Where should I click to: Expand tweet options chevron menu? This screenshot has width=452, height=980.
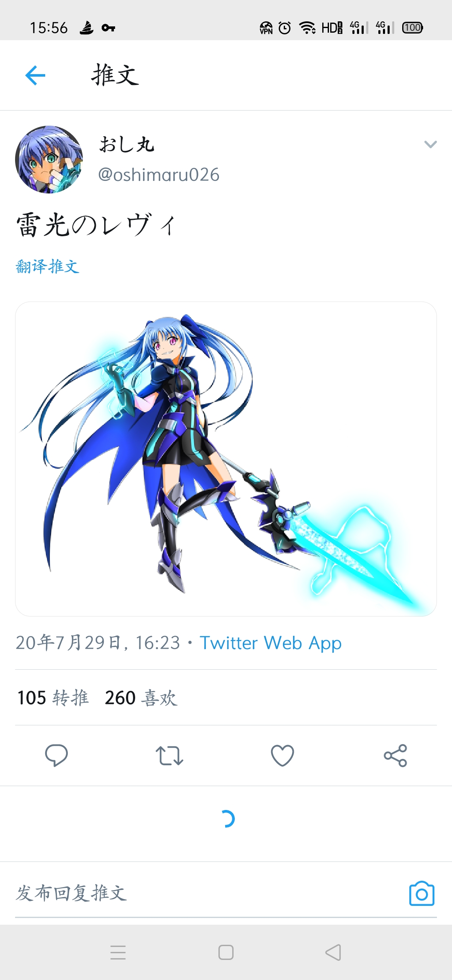pyautogui.click(x=431, y=144)
